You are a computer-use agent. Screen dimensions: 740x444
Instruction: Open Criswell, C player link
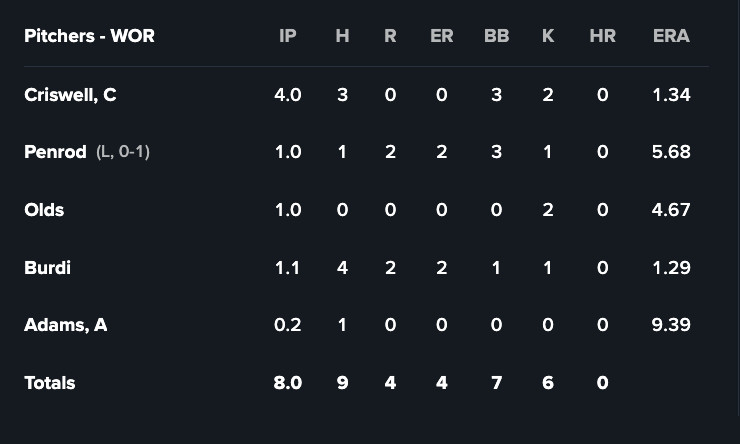pyautogui.click(x=70, y=95)
